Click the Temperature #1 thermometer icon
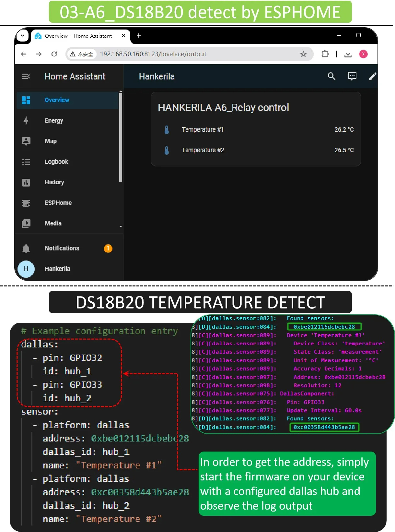This screenshot has width=395, height=532. pyautogui.click(x=167, y=130)
